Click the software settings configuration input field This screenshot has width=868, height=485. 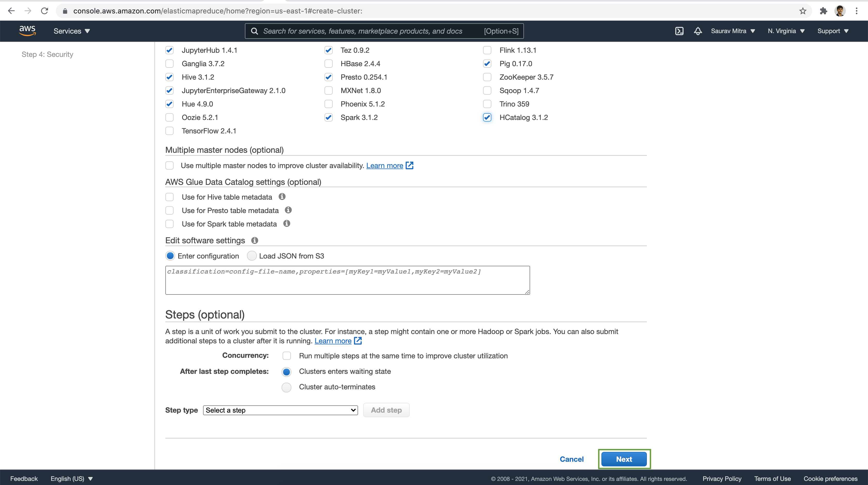tap(347, 280)
